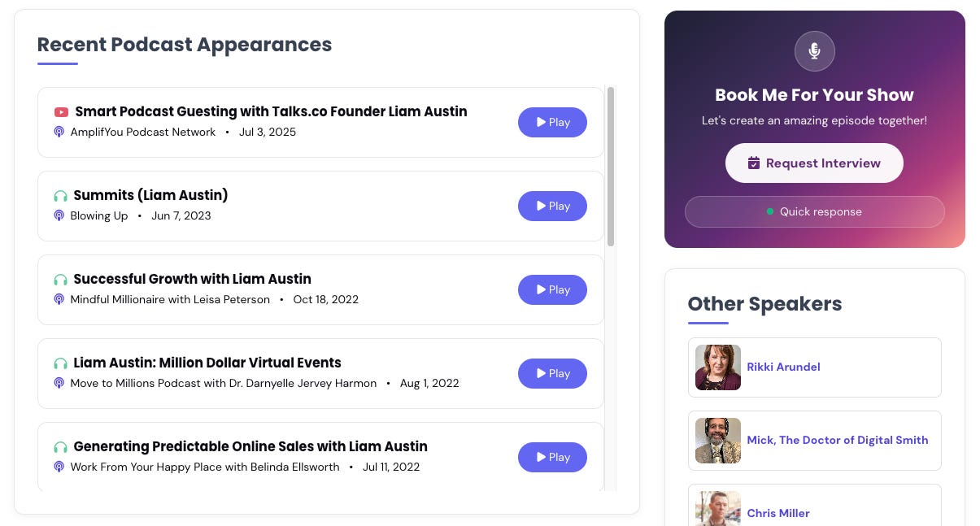Click the YouTube icon beside Smart Podcast Guesting
The width and height of the screenshot is (980, 526).
pos(61,112)
